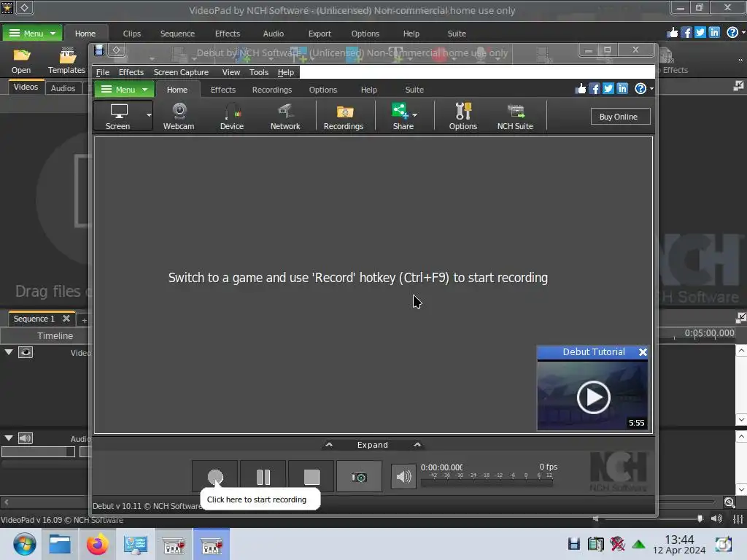Choose Network camera source in Debut

285,116
